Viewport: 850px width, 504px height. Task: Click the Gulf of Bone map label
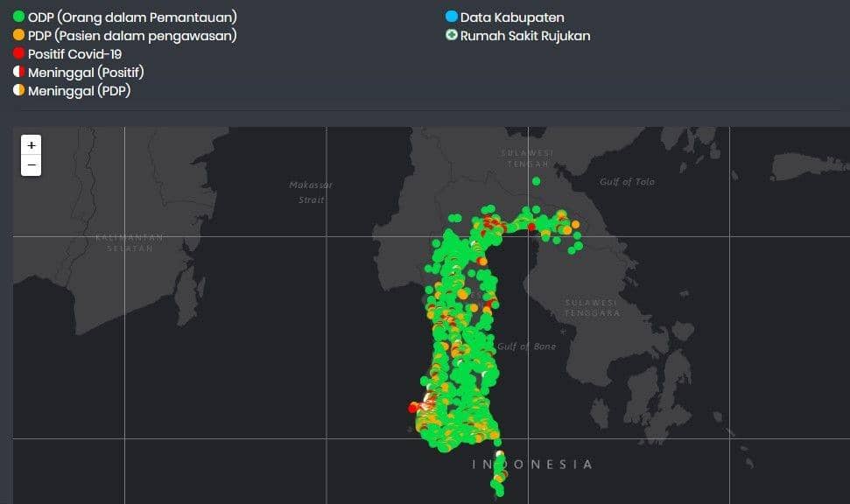tap(526, 346)
